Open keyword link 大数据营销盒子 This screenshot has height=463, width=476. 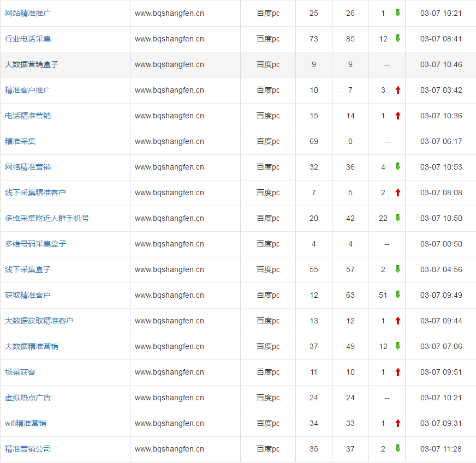click(32, 64)
